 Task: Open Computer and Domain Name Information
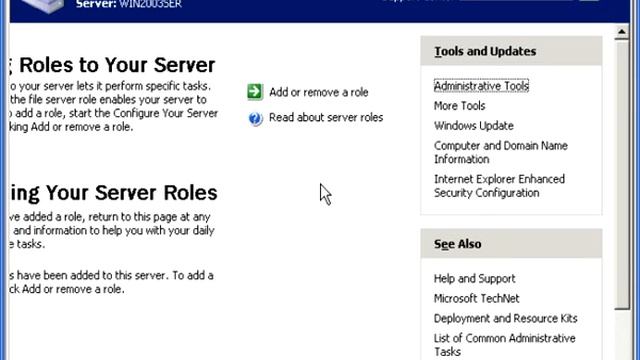tap(500, 152)
